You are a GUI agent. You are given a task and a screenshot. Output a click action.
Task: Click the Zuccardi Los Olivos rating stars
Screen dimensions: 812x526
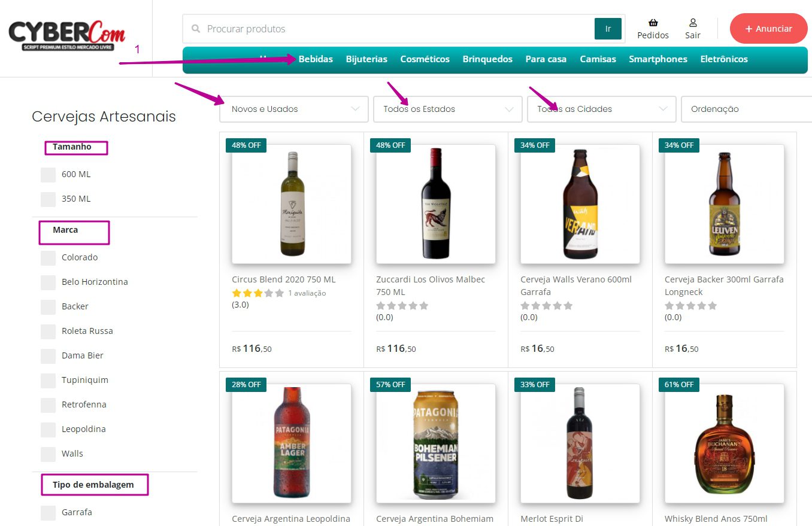point(402,306)
